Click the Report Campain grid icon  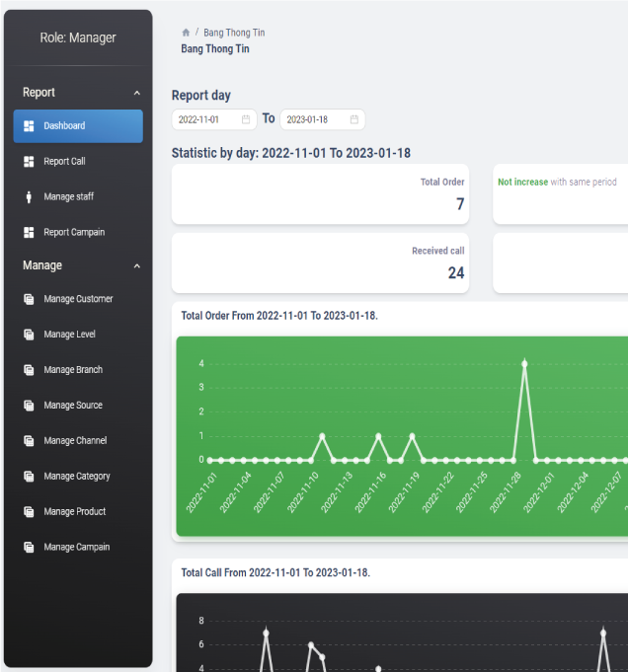pos(29,232)
